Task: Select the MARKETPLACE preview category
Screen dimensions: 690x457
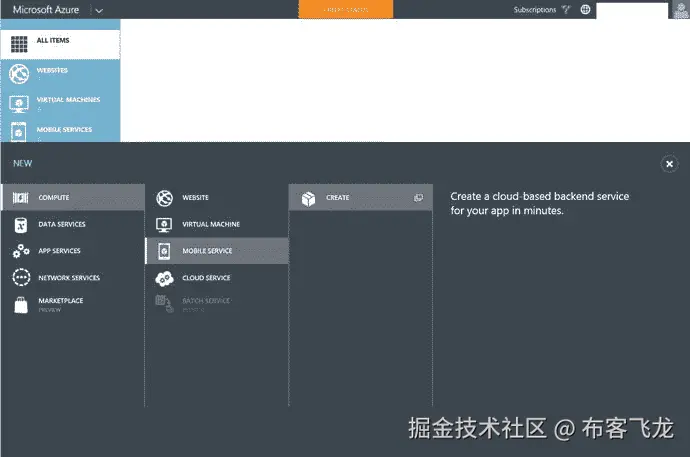Action: coord(73,304)
